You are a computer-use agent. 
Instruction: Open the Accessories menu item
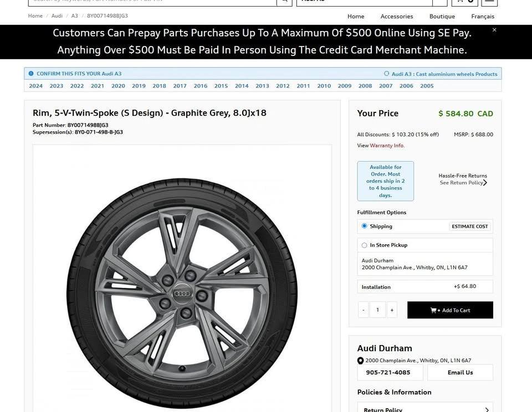pyautogui.click(x=397, y=16)
